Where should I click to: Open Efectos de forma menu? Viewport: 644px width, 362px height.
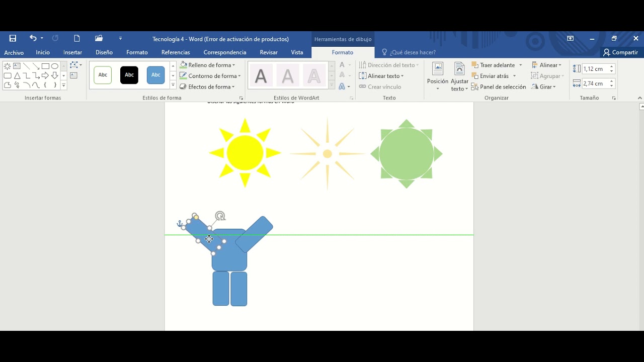click(207, 86)
